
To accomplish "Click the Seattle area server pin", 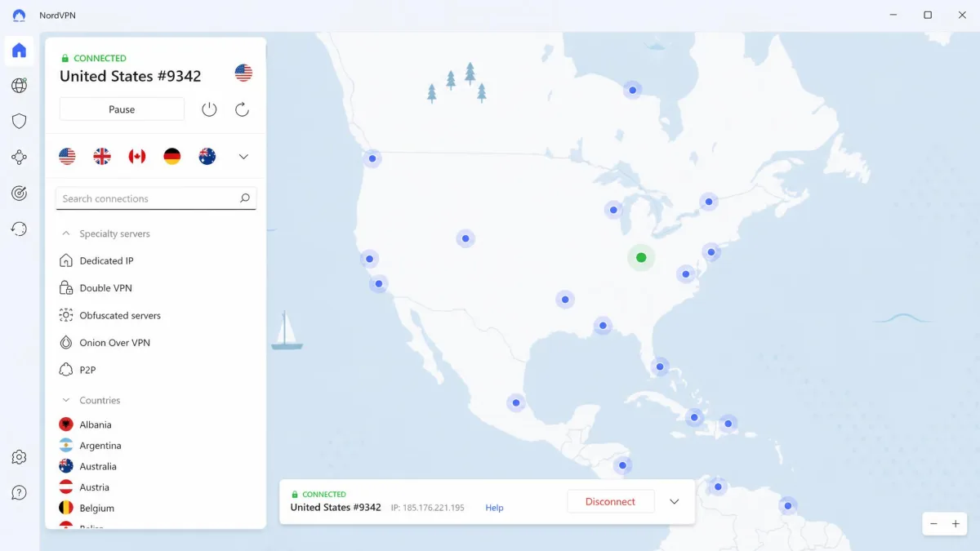I will (x=372, y=158).
